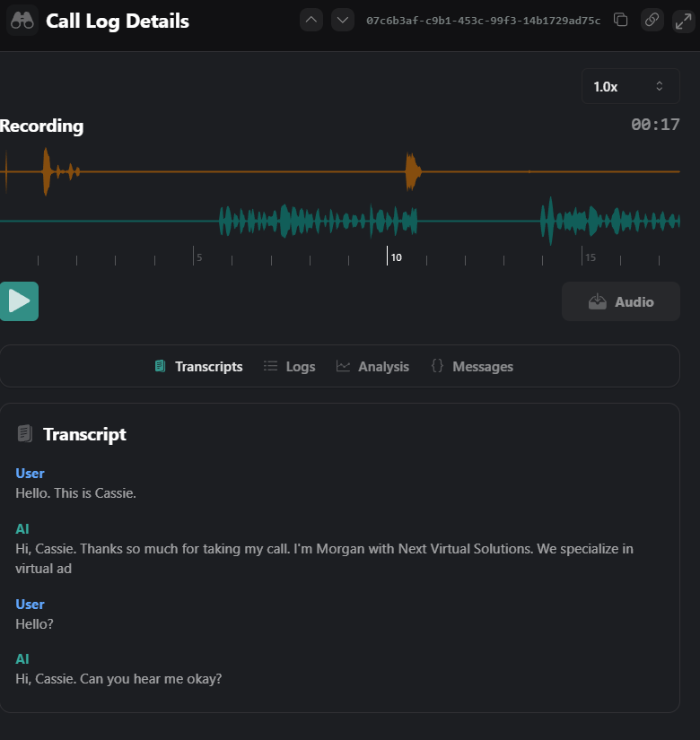Image resolution: width=700 pixels, height=740 pixels.
Task: Expand call log details to fullscreen
Action: (x=684, y=21)
